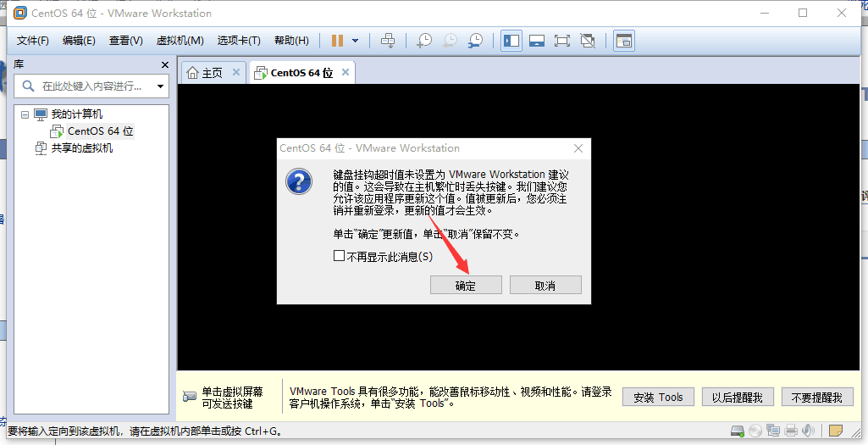Viewport: 868px width, 445px height.
Task: Switch to Unity mode
Action: 588,41
